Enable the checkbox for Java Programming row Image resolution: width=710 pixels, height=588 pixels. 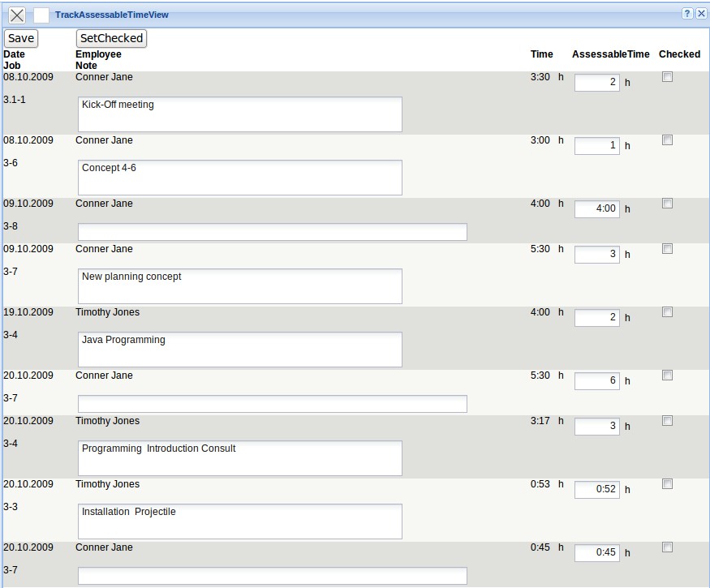(x=667, y=312)
